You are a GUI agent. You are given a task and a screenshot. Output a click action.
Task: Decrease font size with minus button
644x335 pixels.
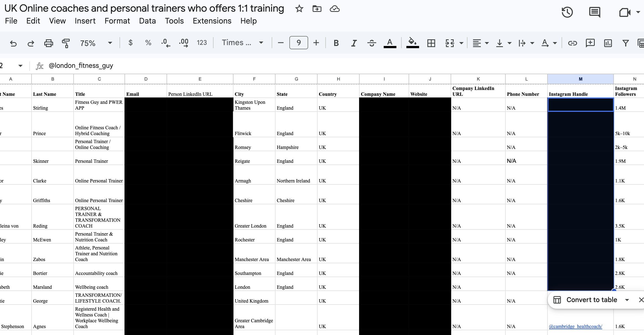tap(281, 43)
